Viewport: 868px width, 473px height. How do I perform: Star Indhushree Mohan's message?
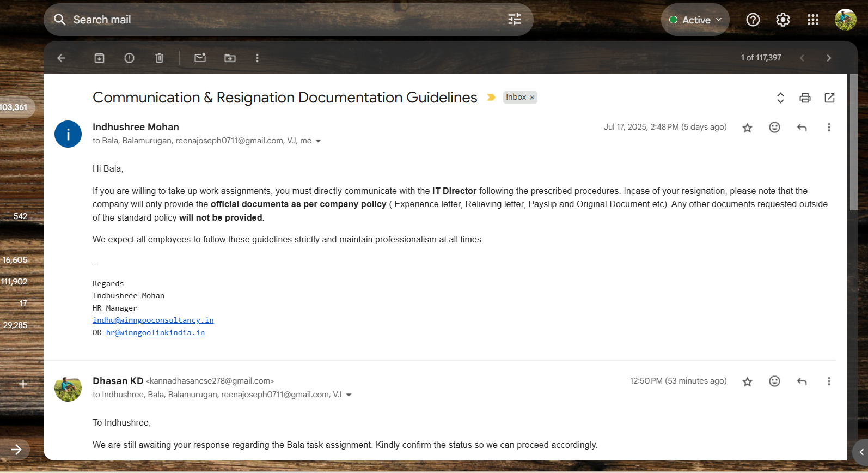[x=747, y=128]
